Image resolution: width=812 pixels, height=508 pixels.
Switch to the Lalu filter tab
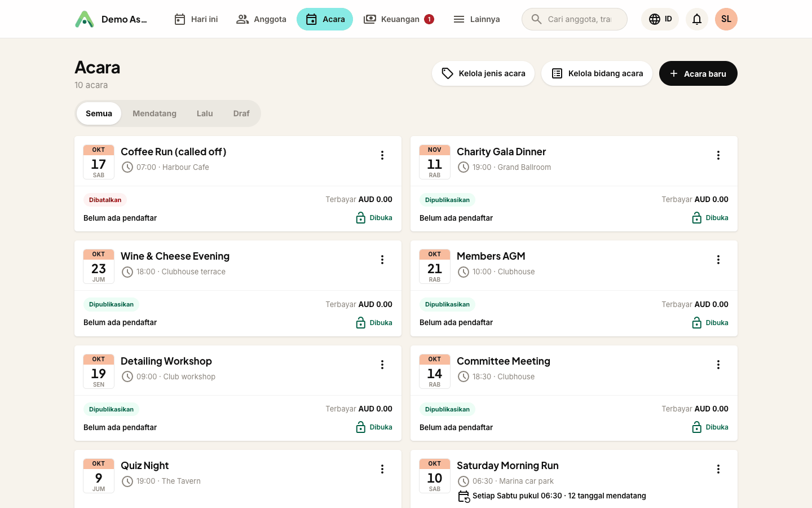[x=205, y=113]
